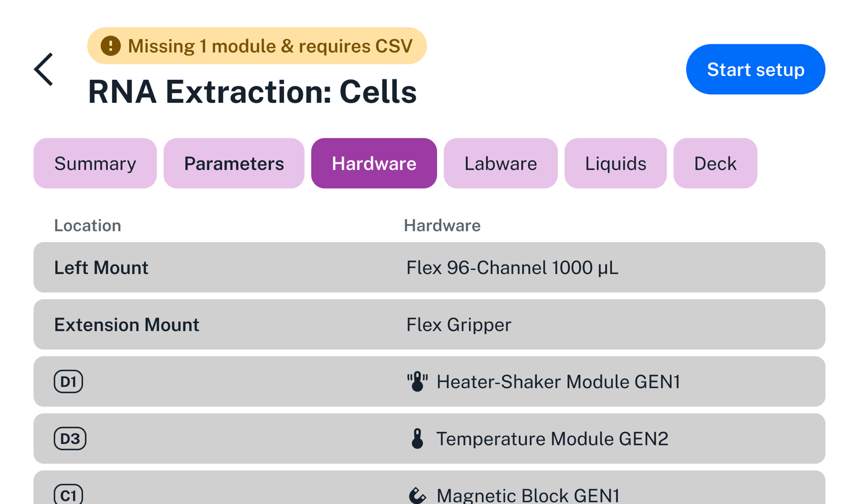View the Liquids tab

coord(615,163)
